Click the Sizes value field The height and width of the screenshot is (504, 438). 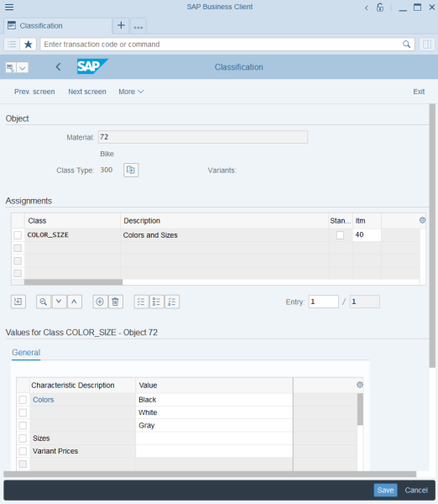point(214,438)
